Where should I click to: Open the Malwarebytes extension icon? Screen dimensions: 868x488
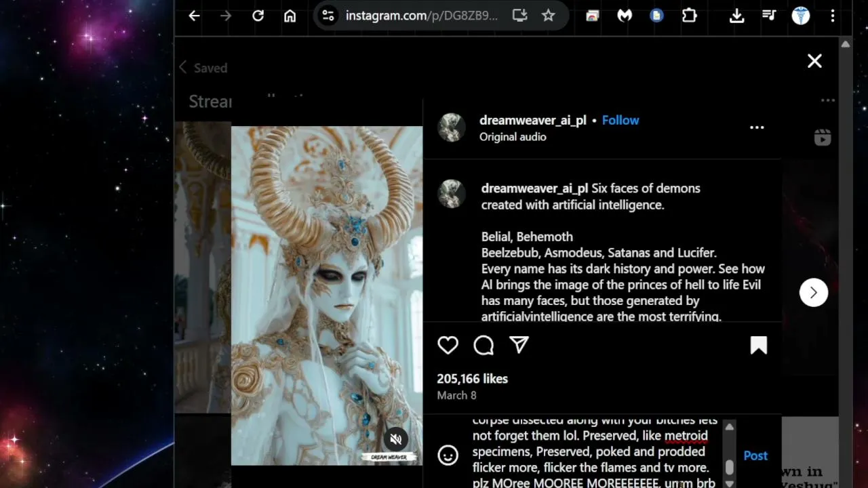(x=625, y=16)
